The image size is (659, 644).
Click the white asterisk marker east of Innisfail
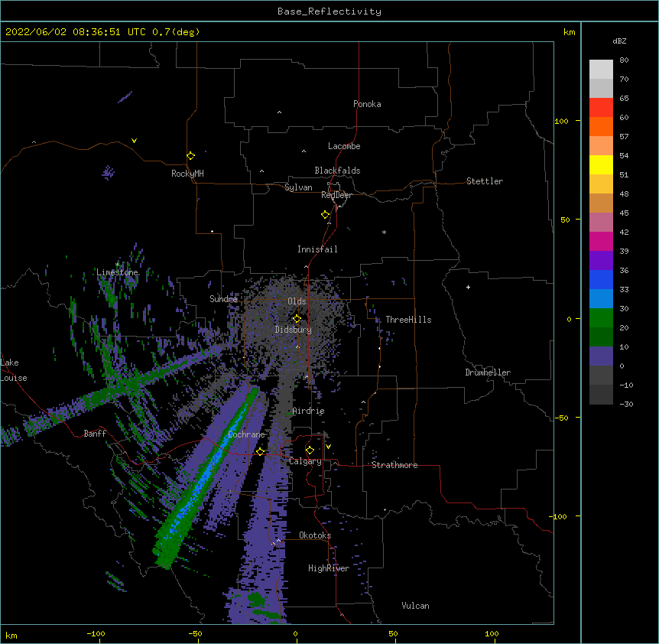click(384, 232)
